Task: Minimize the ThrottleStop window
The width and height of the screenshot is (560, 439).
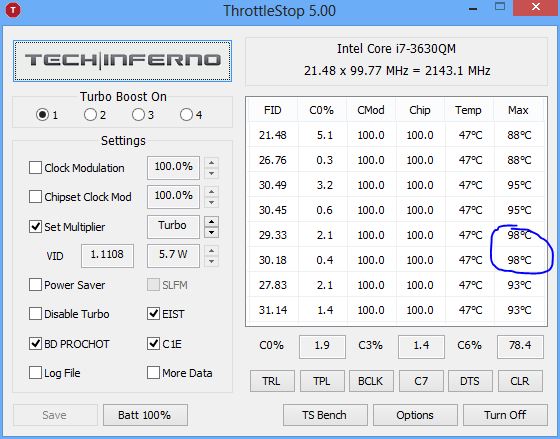Action: tap(473, 9)
